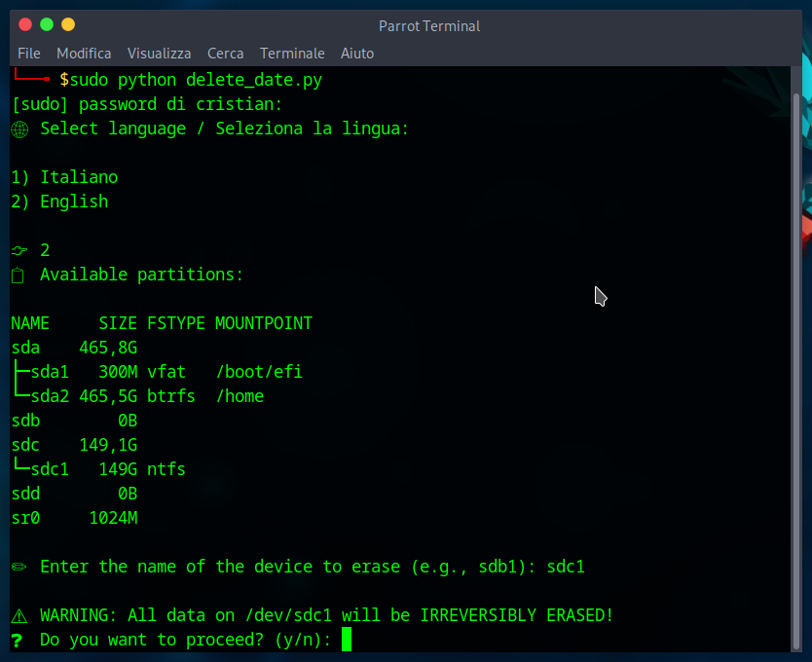Click the green window control button
The image size is (812, 662).
click(x=47, y=24)
